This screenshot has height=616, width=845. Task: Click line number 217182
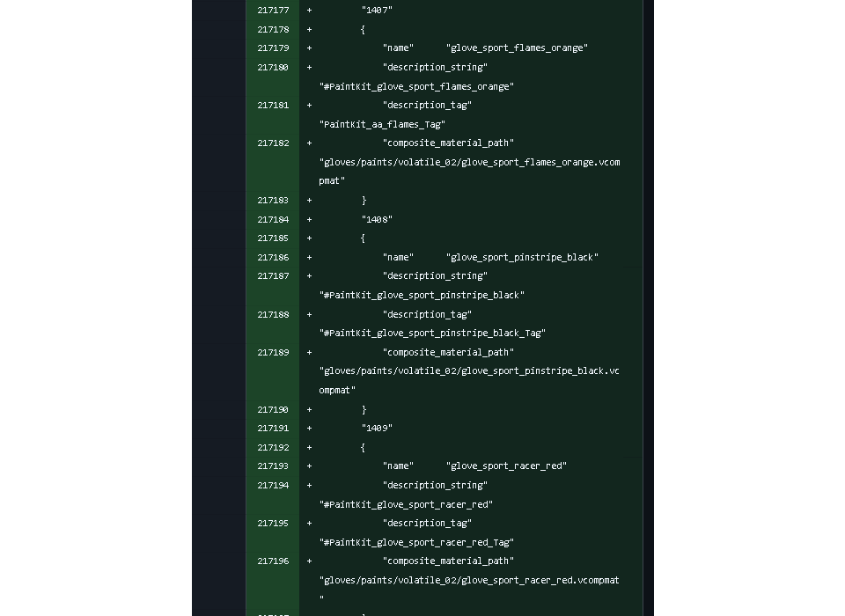point(273,143)
